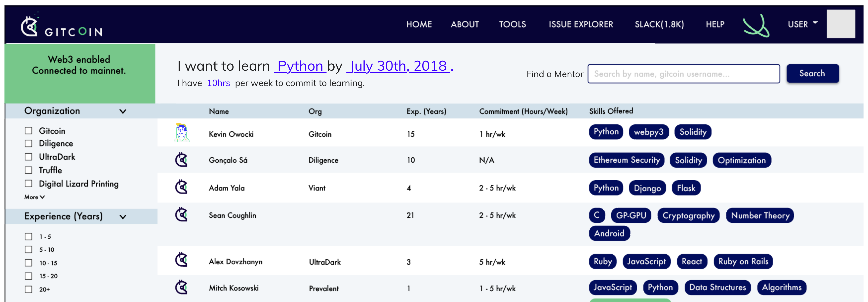Collapse the Organization filter section
The image size is (868, 302).
pos(123,111)
